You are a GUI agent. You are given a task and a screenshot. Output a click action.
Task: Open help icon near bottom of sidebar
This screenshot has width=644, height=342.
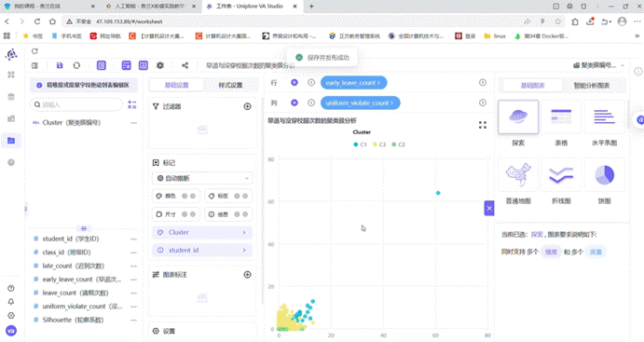click(x=11, y=288)
